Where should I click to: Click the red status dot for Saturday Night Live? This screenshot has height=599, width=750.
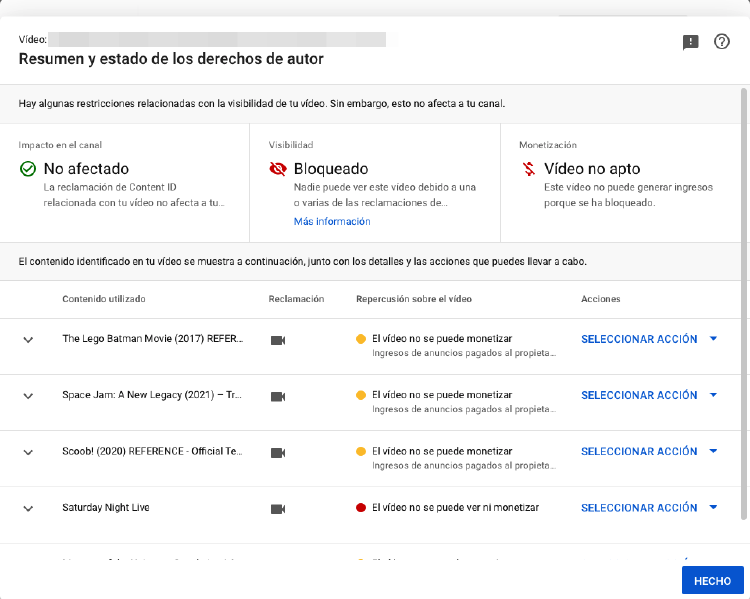pyautogui.click(x=361, y=508)
